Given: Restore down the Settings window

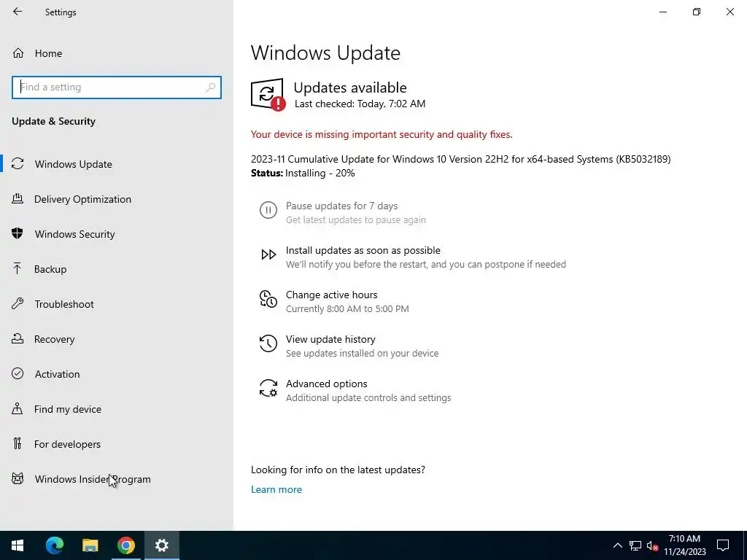Looking at the screenshot, I should point(697,12).
